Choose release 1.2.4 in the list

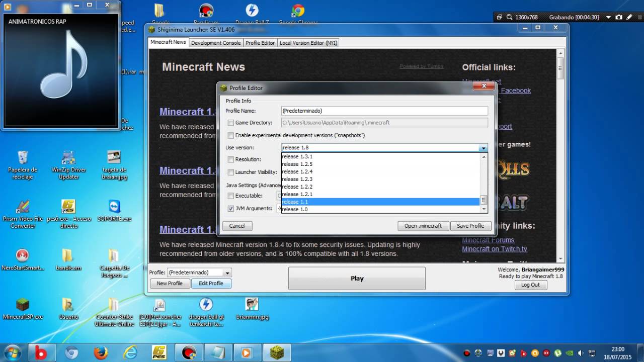click(x=380, y=171)
